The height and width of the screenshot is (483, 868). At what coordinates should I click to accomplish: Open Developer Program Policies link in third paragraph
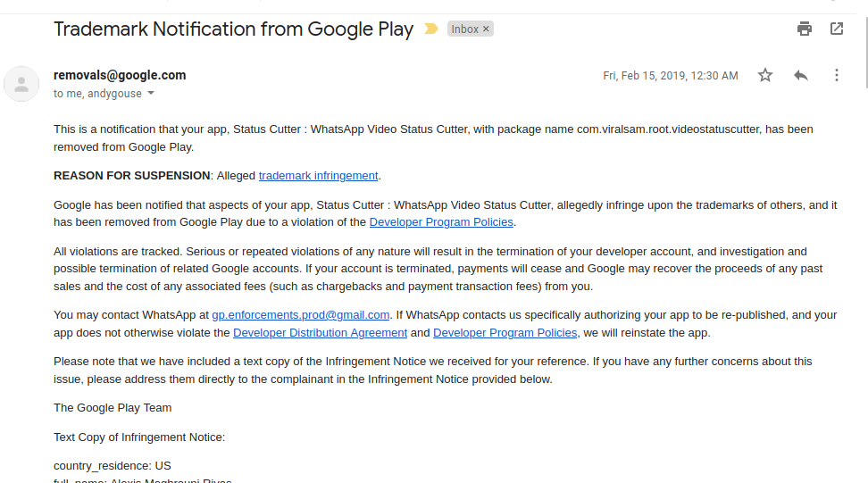click(441, 222)
